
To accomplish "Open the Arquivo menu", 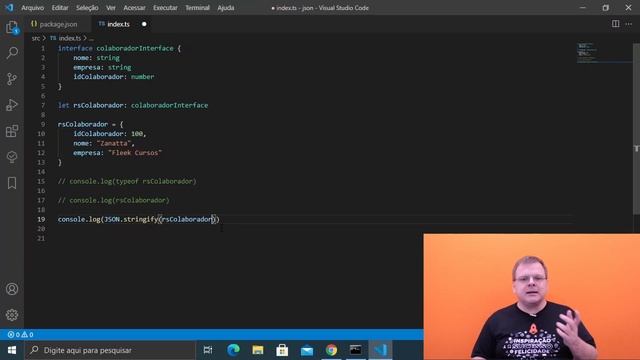I will 32,8.
